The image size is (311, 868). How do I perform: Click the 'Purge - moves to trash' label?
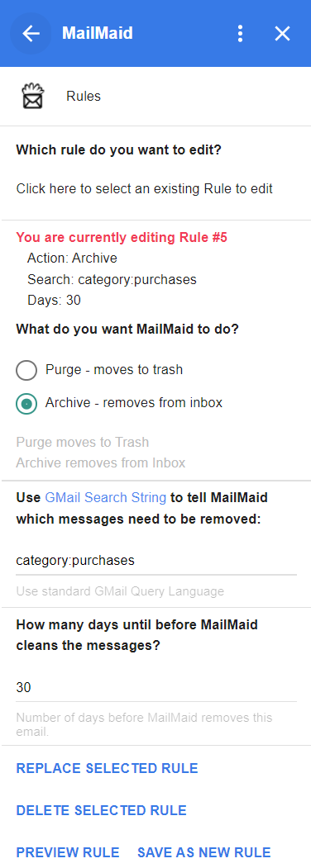(114, 369)
